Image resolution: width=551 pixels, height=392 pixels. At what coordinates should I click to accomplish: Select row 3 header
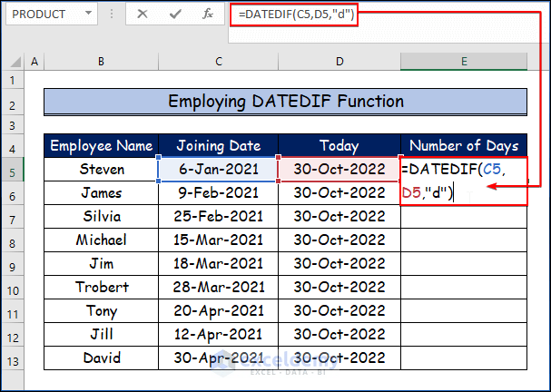click(x=13, y=125)
